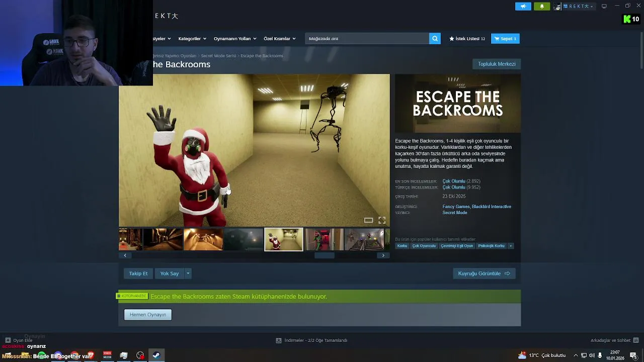Click the REKT profile avatar picture

tap(557, 7)
